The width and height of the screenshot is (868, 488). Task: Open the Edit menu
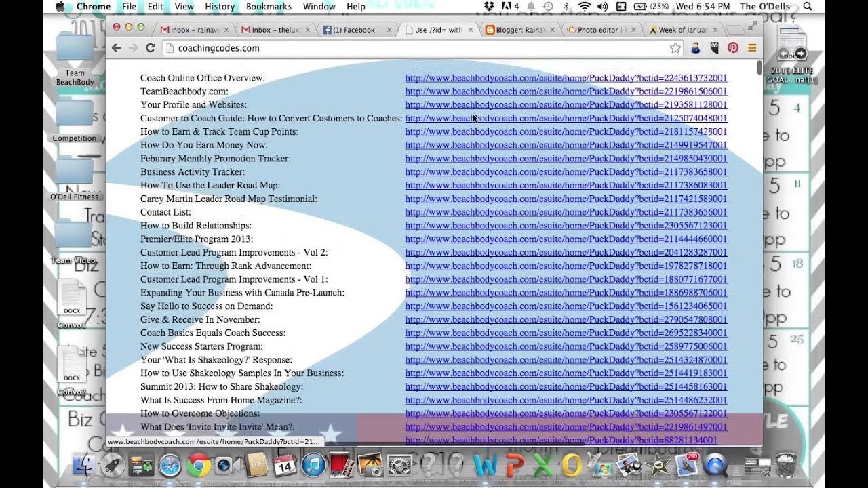click(155, 7)
